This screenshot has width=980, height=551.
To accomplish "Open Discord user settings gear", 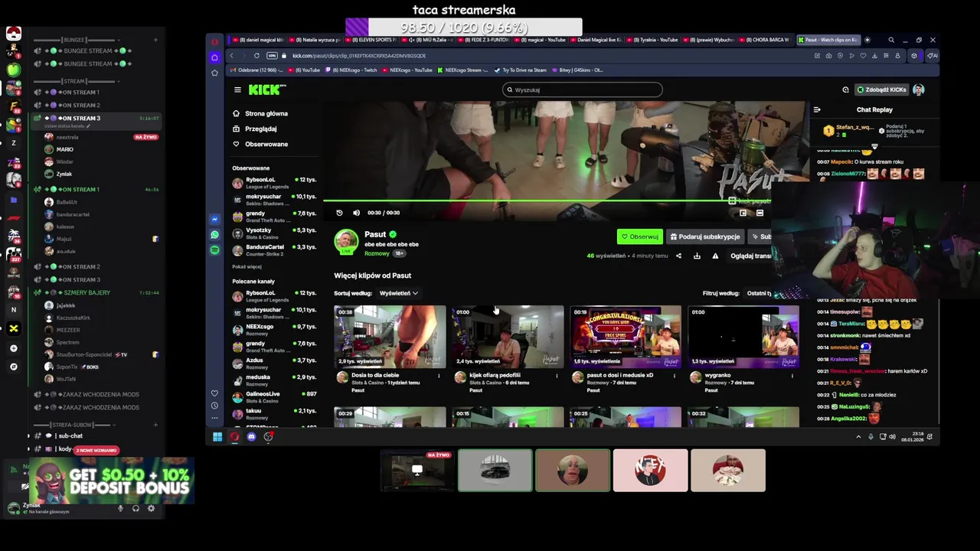I will (x=151, y=508).
